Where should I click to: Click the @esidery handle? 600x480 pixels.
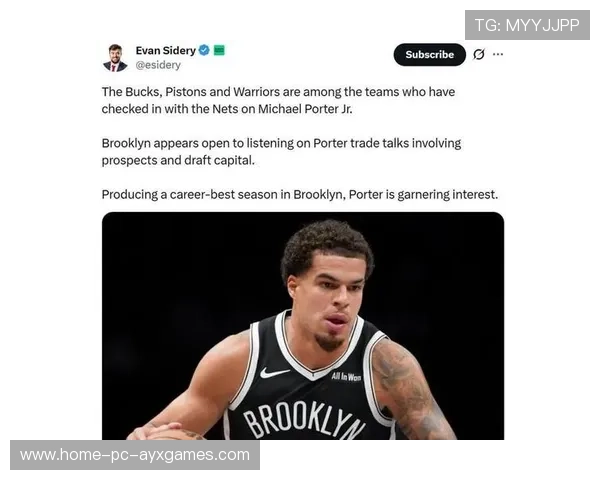coord(158,65)
